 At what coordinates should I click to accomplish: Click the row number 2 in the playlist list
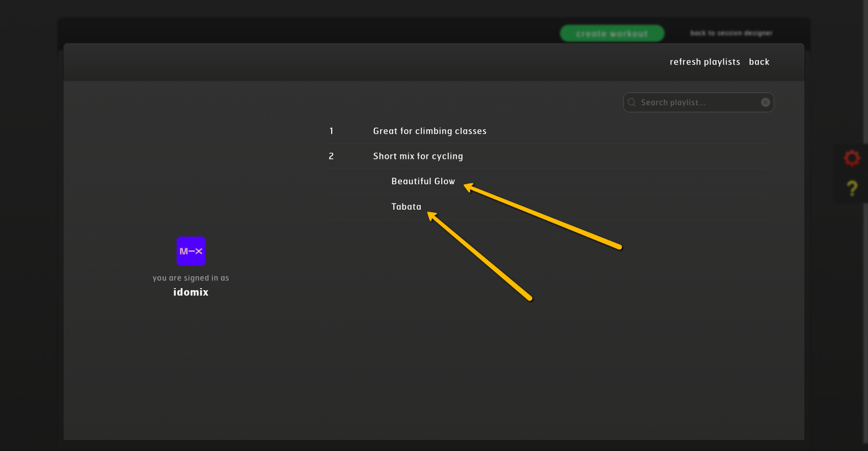coord(331,156)
